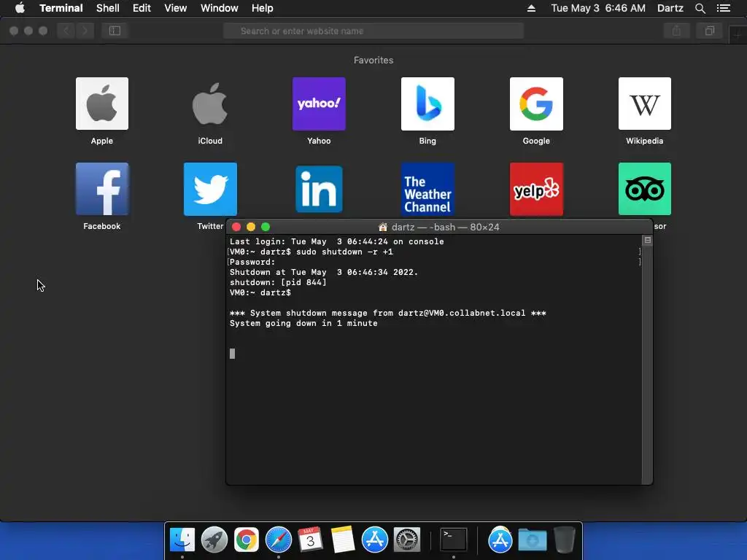Open the Window menu
This screenshot has width=747, height=560.
[219, 8]
